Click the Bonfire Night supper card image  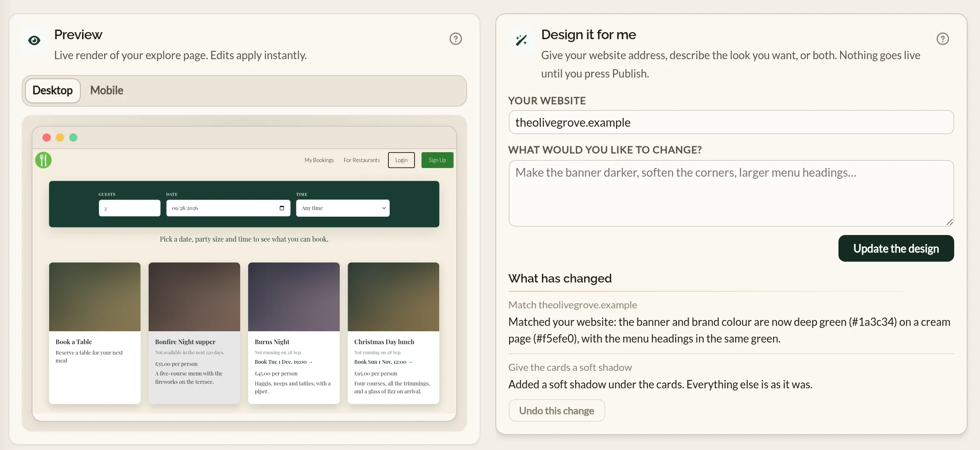(x=194, y=297)
